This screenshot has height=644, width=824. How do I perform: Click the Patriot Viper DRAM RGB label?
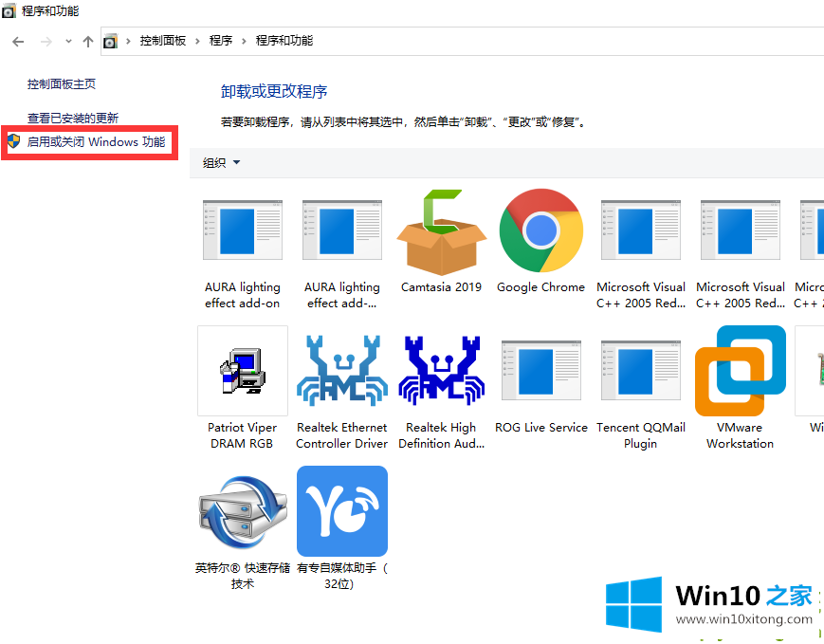[x=242, y=435]
